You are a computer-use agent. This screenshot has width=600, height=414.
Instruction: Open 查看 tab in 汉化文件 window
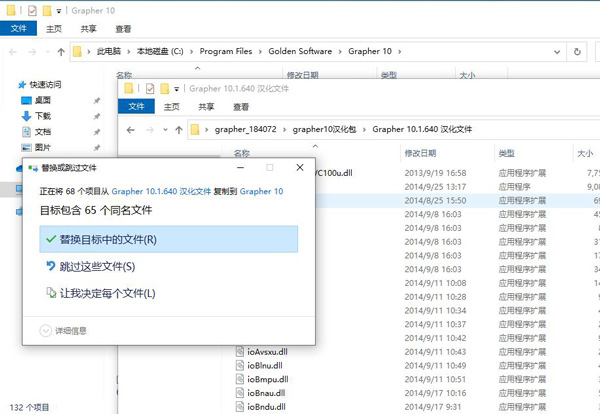pyautogui.click(x=241, y=107)
